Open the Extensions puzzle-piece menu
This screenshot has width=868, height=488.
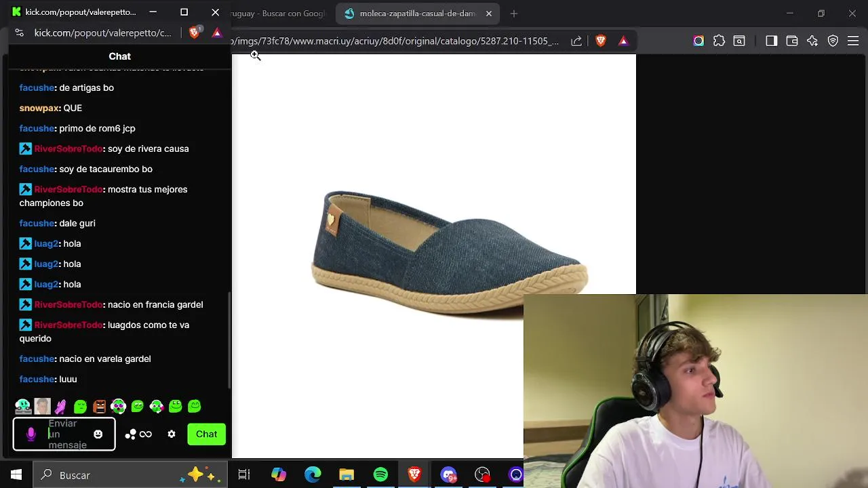[x=719, y=41]
